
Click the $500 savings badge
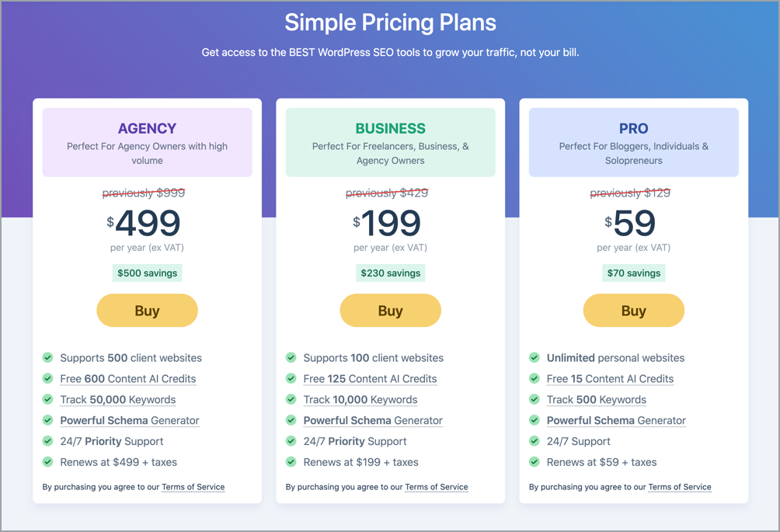148,273
